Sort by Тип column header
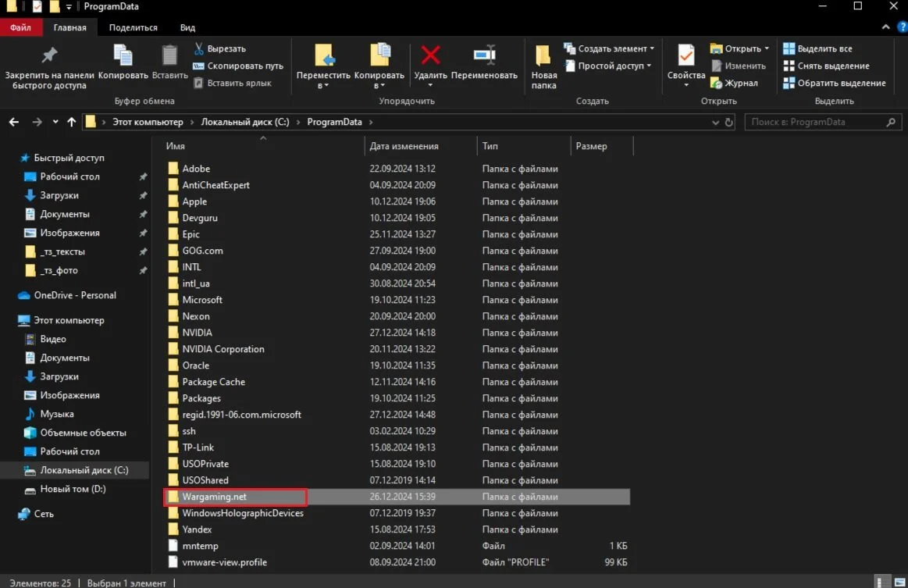Viewport: 908px width, 588px height. tap(490, 146)
